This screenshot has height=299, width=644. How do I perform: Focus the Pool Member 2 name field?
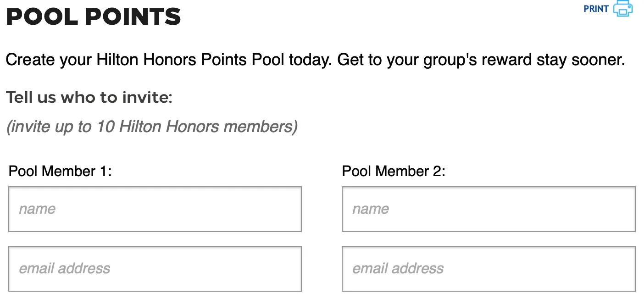(489, 209)
